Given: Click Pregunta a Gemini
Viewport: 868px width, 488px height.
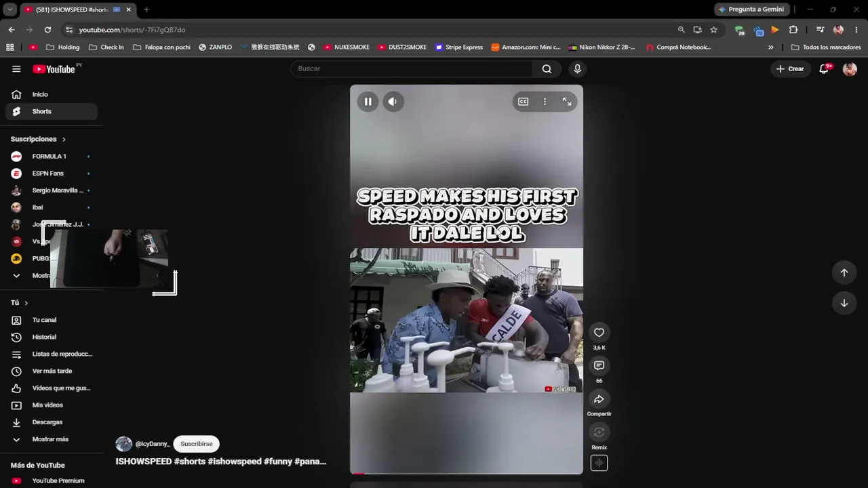Looking at the screenshot, I should tap(751, 9).
